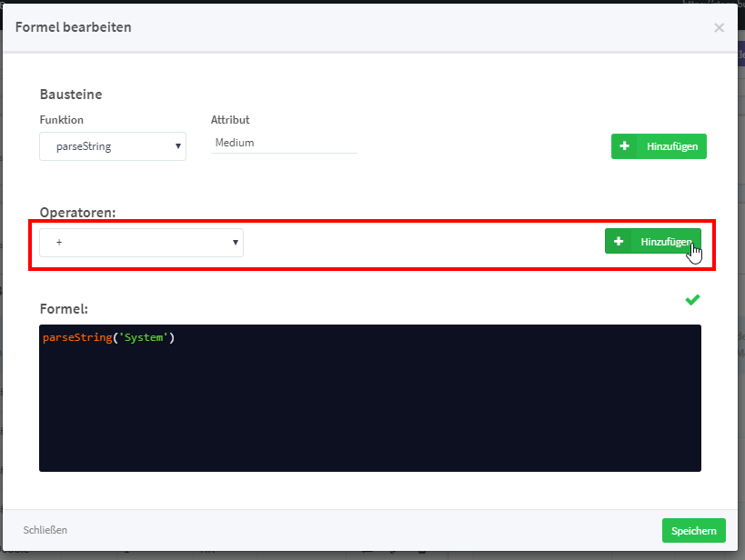Click the Attribut label
745x560 pixels.
(x=230, y=120)
